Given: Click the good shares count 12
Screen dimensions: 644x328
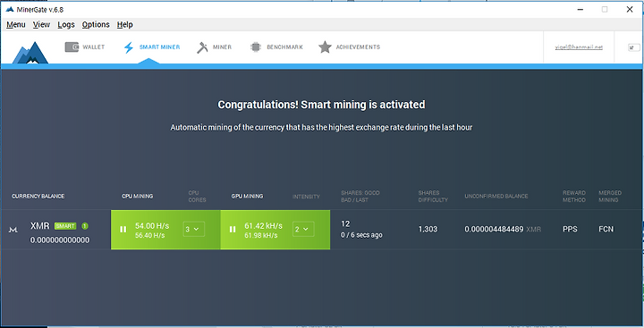Looking at the screenshot, I should pyautogui.click(x=345, y=223).
